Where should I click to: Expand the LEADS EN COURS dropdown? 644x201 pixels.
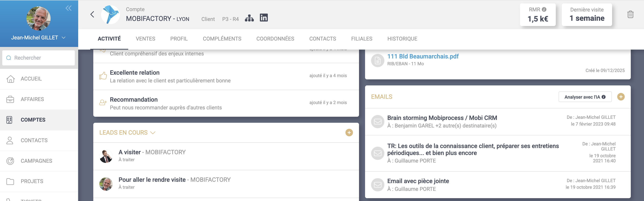[x=153, y=133]
